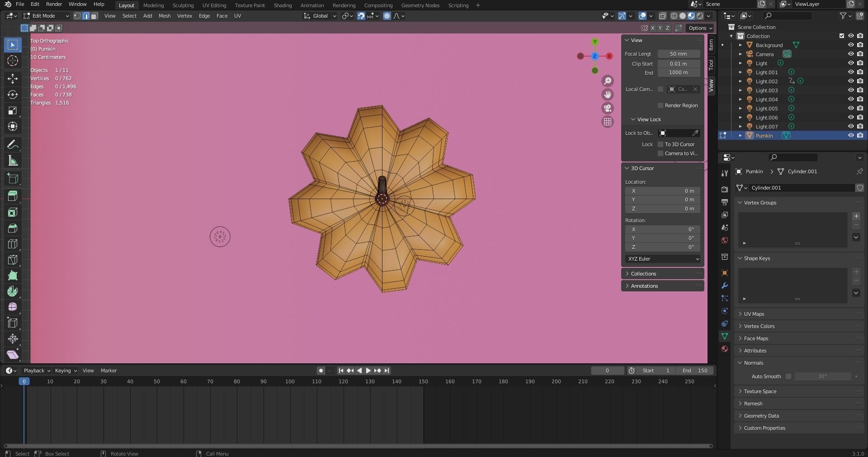The height and width of the screenshot is (457, 868).
Task: Expand the Collections panel
Action: click(x=663, y=274)
